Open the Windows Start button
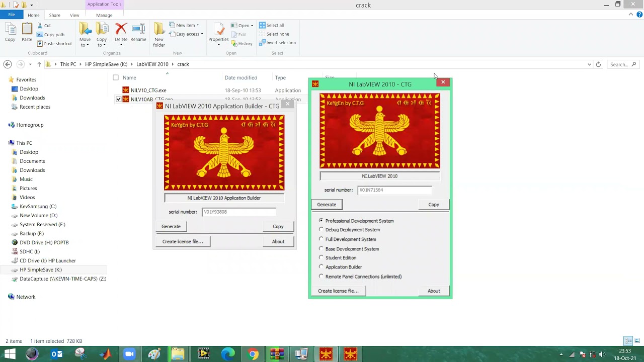Viewport: 644px width, 362px height. 10,354
